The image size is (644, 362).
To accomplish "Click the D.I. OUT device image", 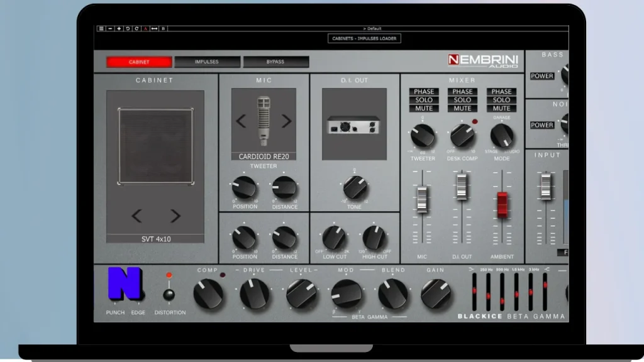I will tap(354, 124).
